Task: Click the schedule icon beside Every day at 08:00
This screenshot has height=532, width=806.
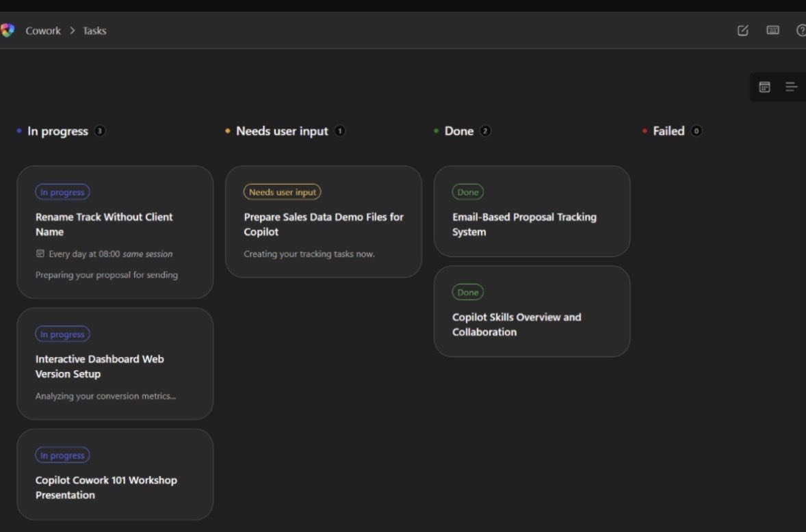Action: 40,254
